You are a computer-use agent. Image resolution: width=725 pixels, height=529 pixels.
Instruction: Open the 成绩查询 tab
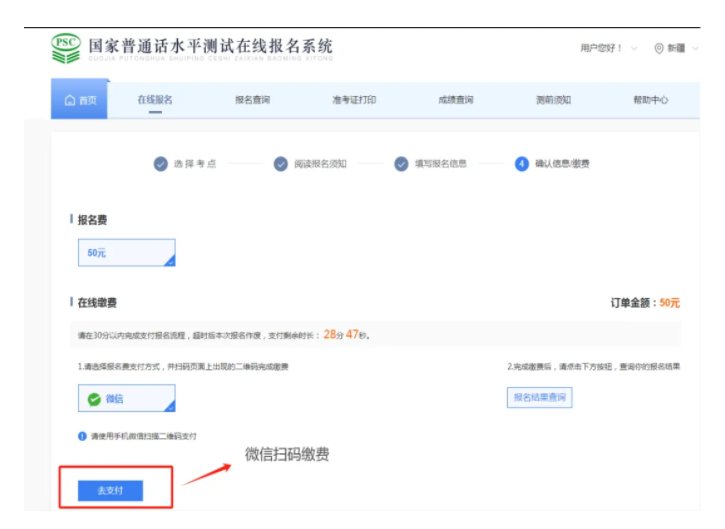pyautogui.click(x=455, y=100)
